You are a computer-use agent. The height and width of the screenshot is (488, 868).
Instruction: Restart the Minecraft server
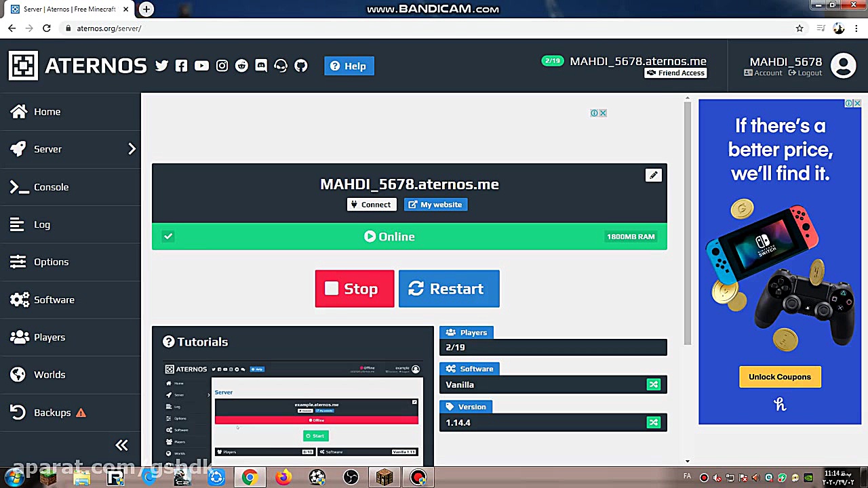pyautogui.click(x=449, y=289)
